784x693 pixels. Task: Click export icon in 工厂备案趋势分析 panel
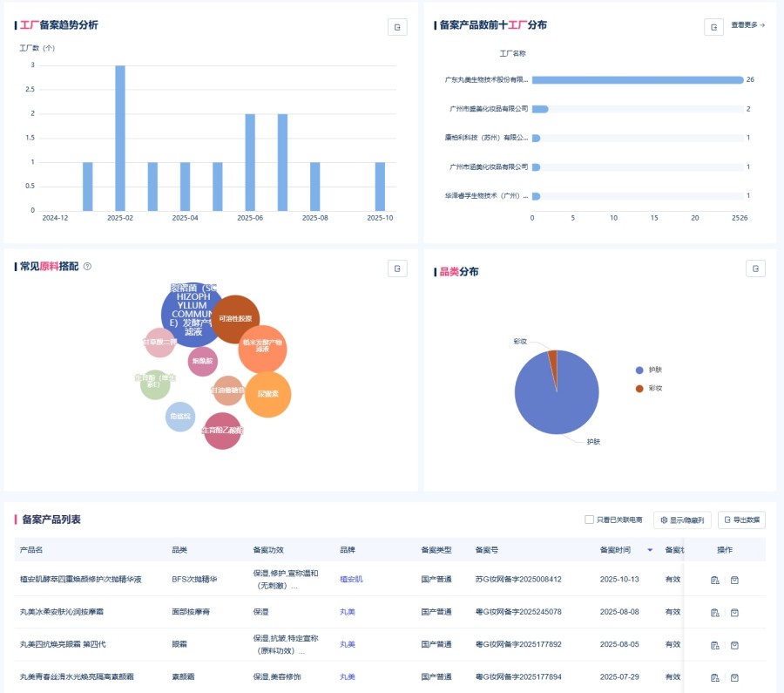[x=397, y=27]
